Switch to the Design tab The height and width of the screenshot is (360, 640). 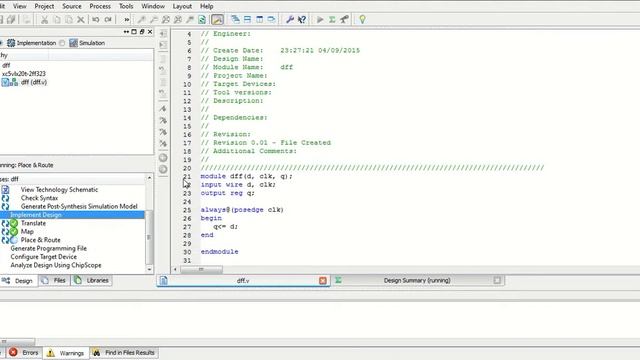tap(18, 281)
